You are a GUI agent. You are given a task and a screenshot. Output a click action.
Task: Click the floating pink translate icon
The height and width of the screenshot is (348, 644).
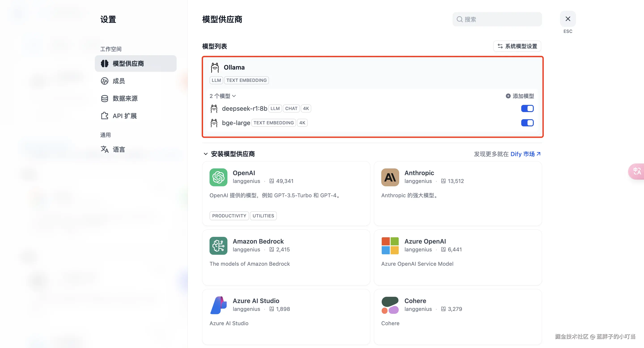pyautogui.click(x=637, y=171)
